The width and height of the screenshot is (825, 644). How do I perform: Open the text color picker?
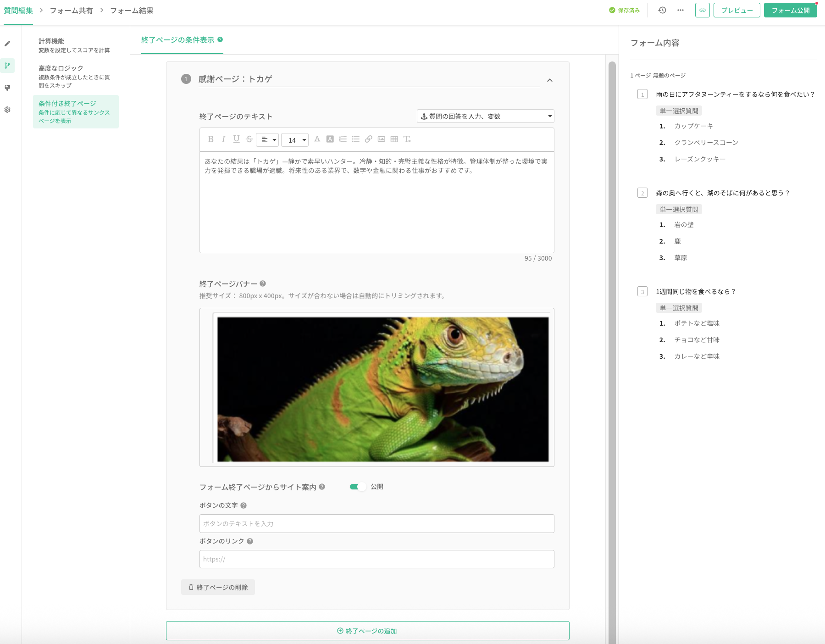317,139
